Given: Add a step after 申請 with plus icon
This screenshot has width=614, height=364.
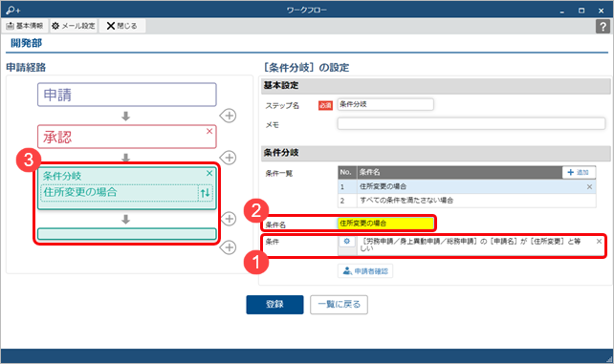Looking at the screenshot, I should click(229, 116).
